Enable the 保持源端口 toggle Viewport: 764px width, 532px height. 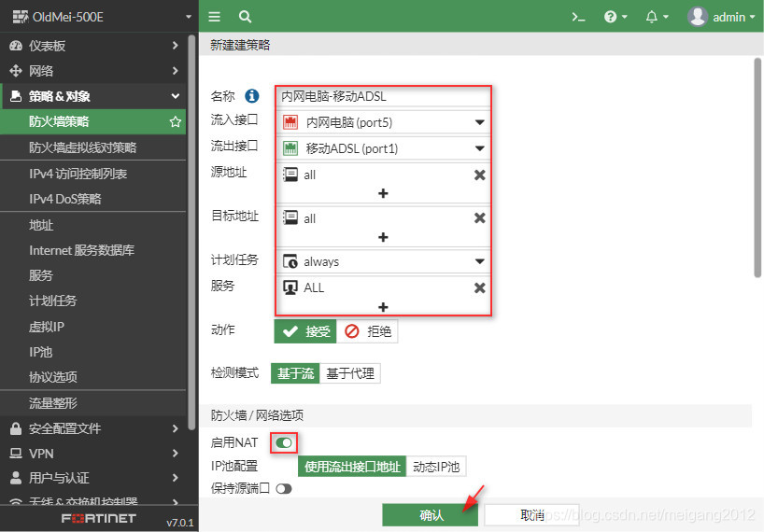tap(284, 489)
